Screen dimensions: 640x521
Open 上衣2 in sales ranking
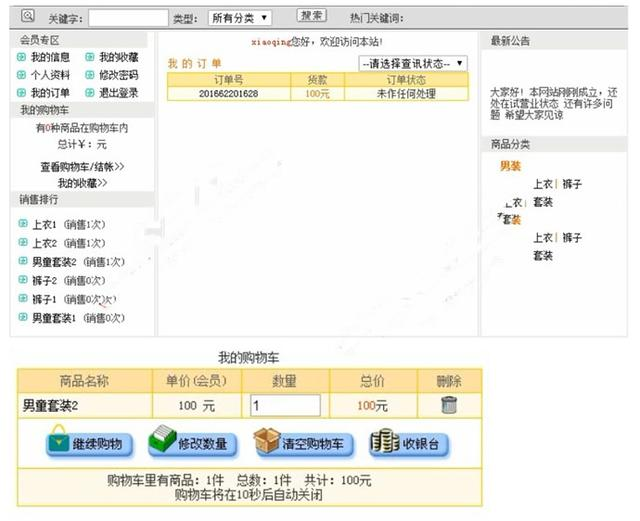click(x=44, y=243)
